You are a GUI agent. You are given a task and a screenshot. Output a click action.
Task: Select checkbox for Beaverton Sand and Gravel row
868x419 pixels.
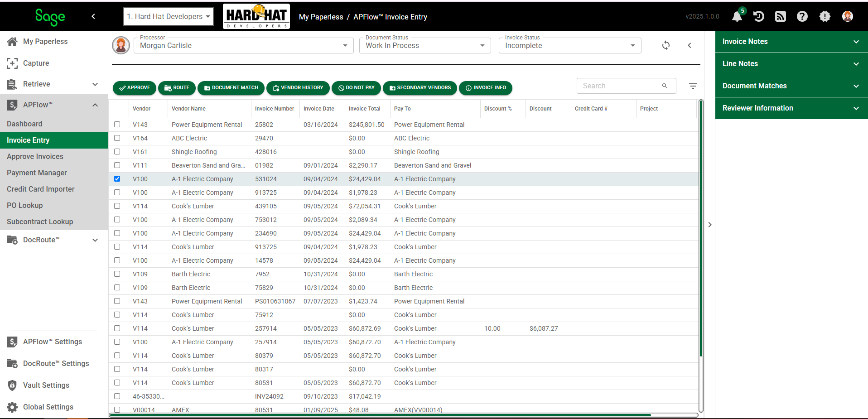pos(117,165)
